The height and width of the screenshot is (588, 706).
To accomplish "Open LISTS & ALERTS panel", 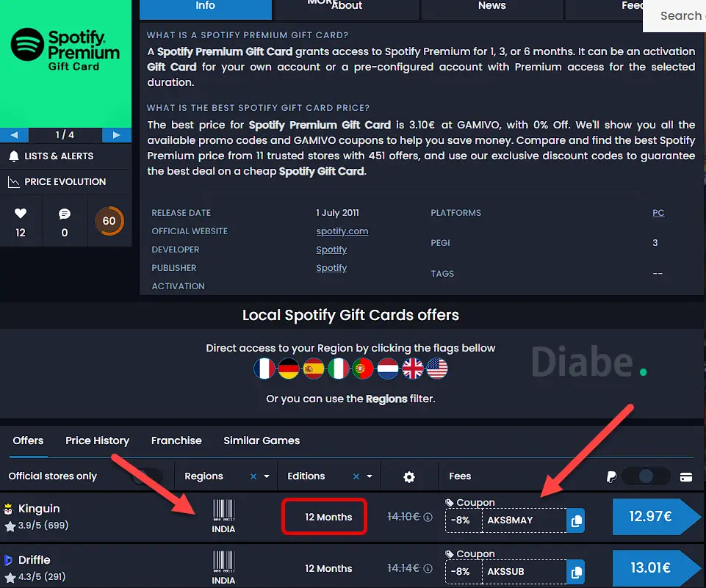I will pyautogui.click(x=59, y=156).
